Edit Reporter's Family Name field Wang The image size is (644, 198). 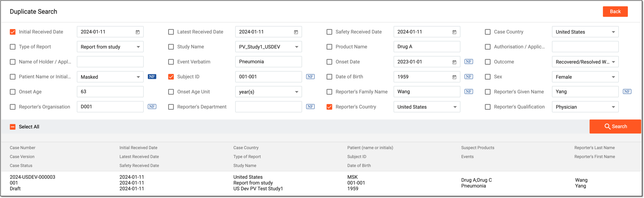[427, 92]
